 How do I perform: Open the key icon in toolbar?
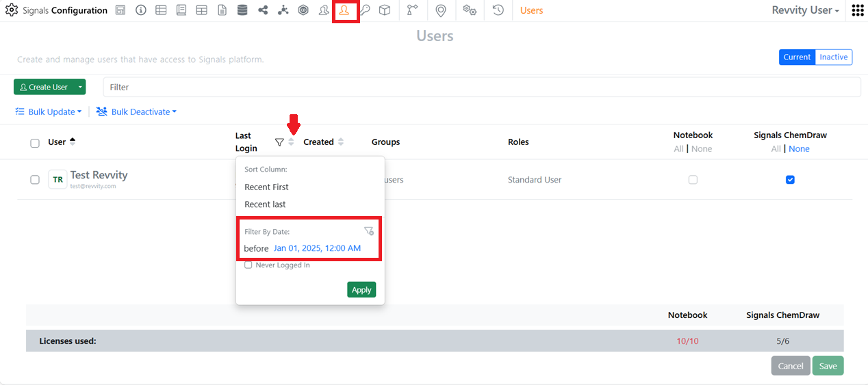(x=365, y=10)
